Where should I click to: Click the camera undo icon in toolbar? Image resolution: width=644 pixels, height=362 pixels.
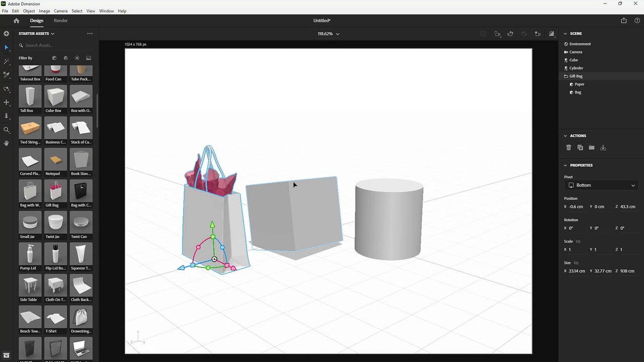click(510, 34)
